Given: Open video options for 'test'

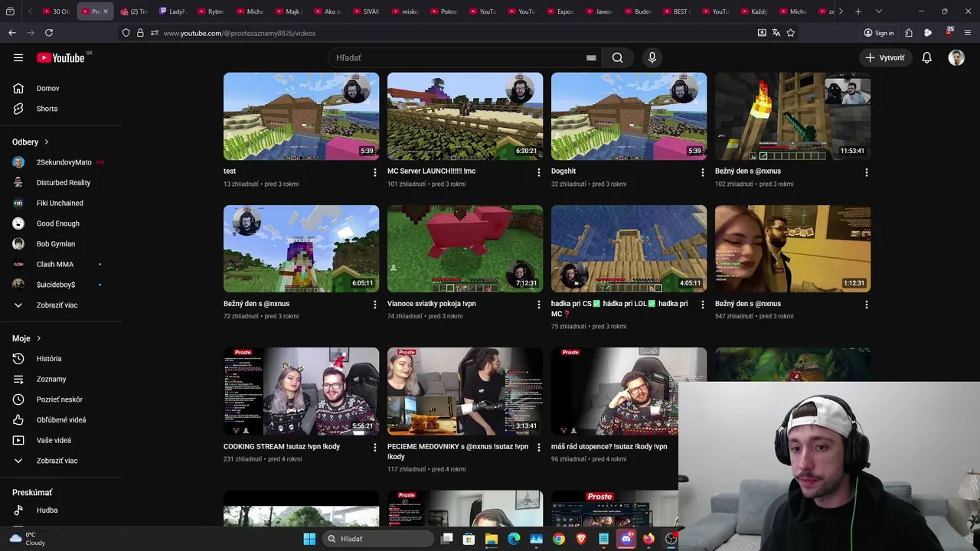Looking at the screenshot, I should click(374, 172).
